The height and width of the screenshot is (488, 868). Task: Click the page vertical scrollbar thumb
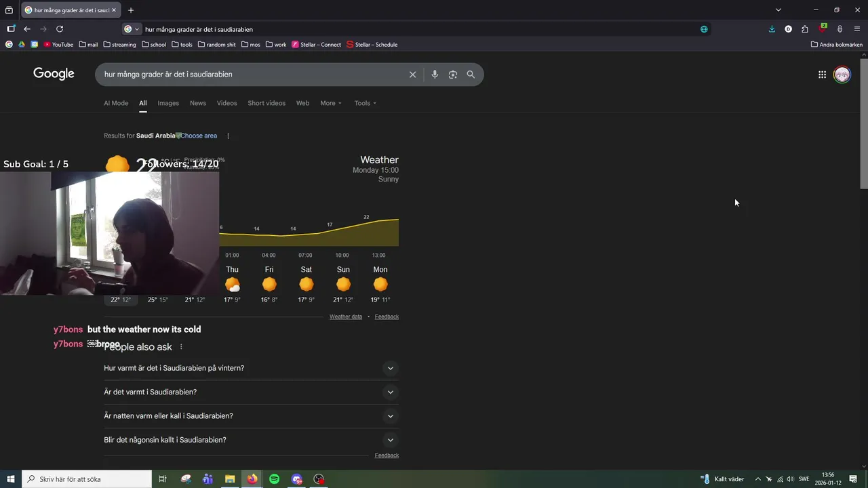[x=863, y=123]
